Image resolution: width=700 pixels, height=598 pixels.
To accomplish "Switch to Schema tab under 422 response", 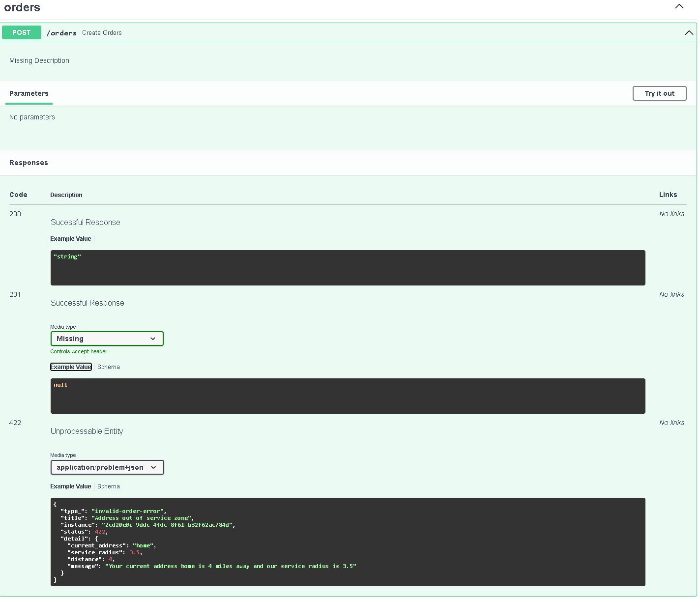I will coord(108,486).
